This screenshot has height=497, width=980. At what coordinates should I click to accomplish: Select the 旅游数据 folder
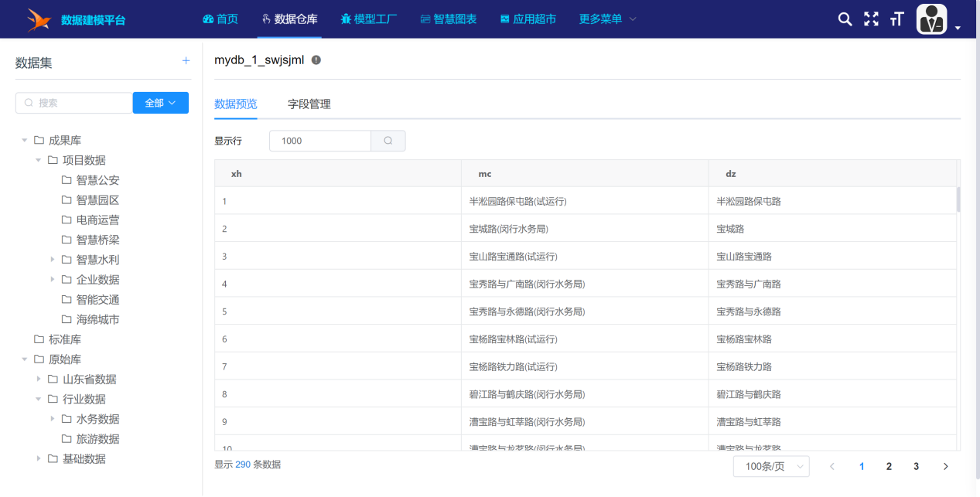(x=97, y=439)
